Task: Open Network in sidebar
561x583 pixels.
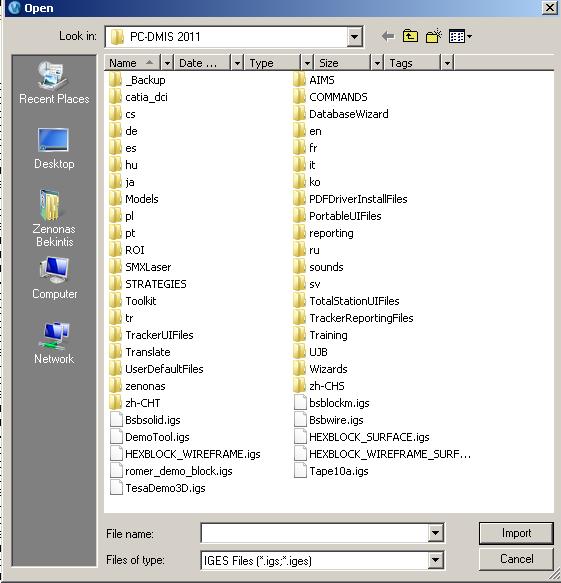Action: click(54, 343)
